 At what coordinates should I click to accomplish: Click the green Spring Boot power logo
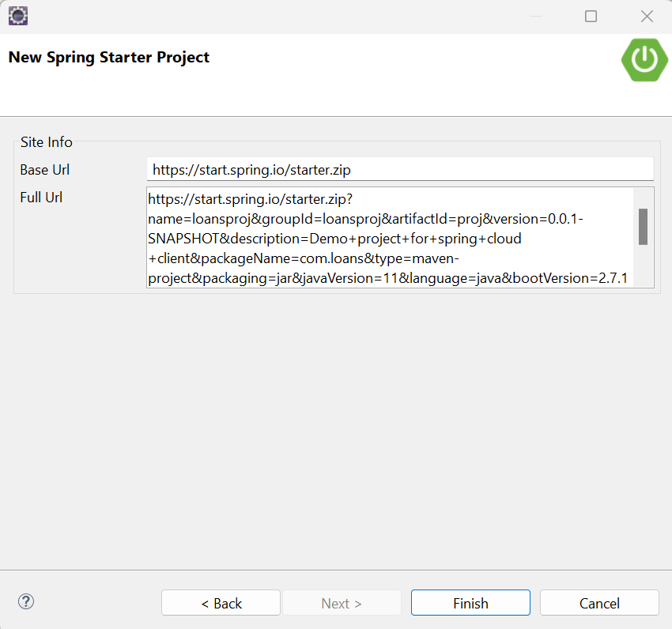coord(644,60)
